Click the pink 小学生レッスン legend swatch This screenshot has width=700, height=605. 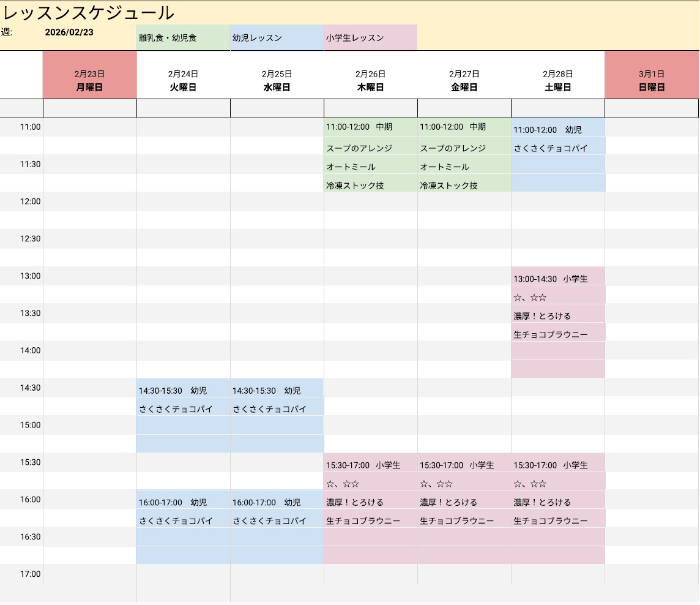coord(370,37)
